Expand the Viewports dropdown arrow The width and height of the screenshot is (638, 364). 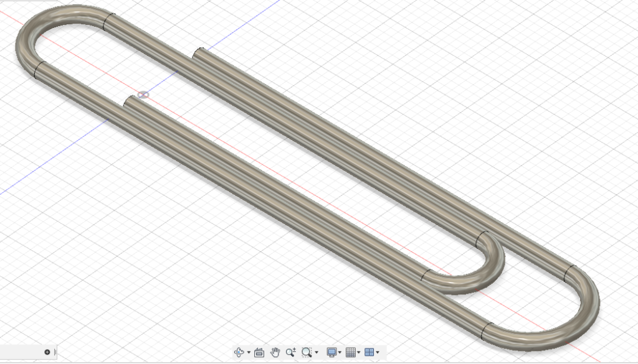click(378, 352)
